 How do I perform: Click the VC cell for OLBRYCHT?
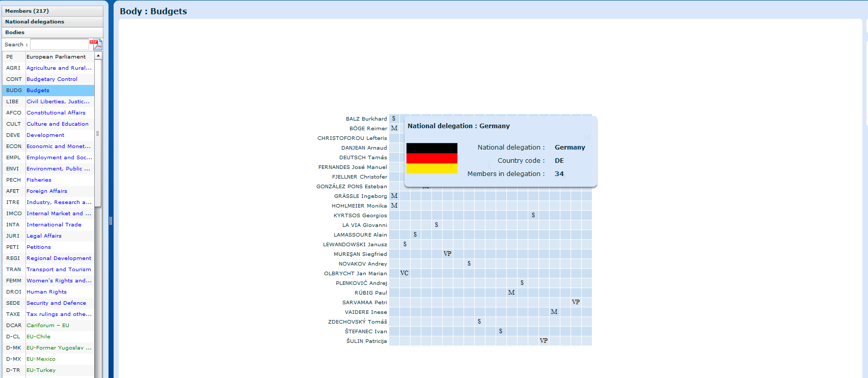(404, 273)
